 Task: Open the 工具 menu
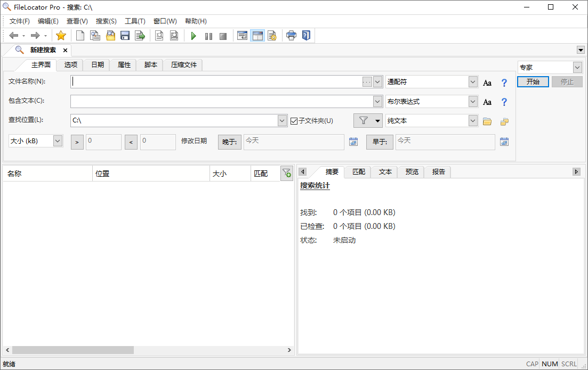click(x=135, y=21)
